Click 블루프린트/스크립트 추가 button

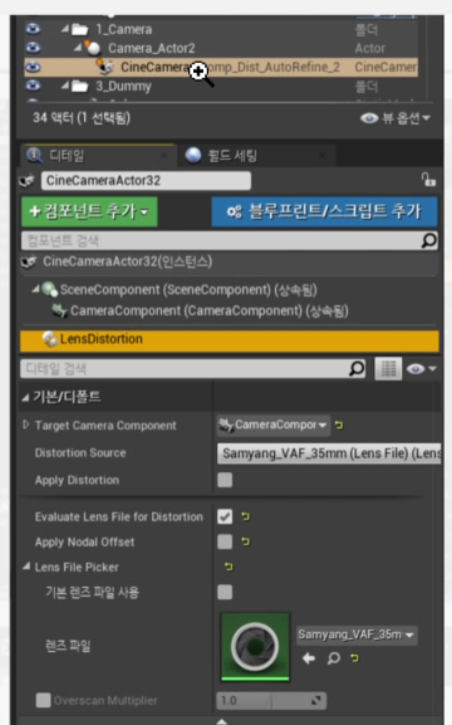point(324,212)
